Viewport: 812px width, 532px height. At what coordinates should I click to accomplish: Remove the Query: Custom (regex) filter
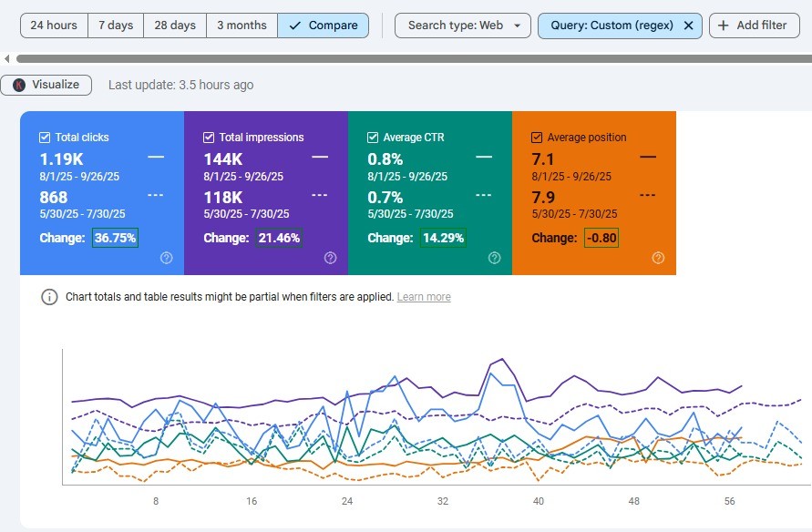pyautogui.click(x=688, y=26)
